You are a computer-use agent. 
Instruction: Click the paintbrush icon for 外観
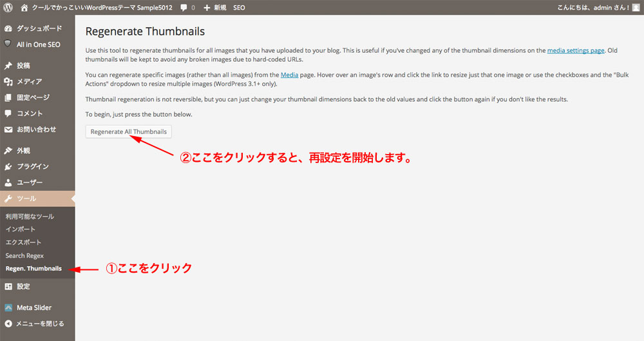(8, 151)
